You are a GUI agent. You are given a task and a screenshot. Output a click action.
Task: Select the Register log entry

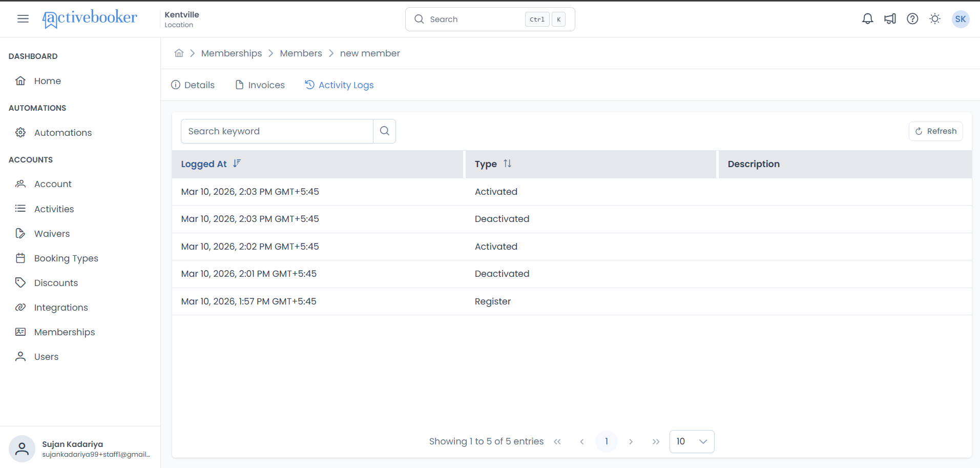(572, 301)
